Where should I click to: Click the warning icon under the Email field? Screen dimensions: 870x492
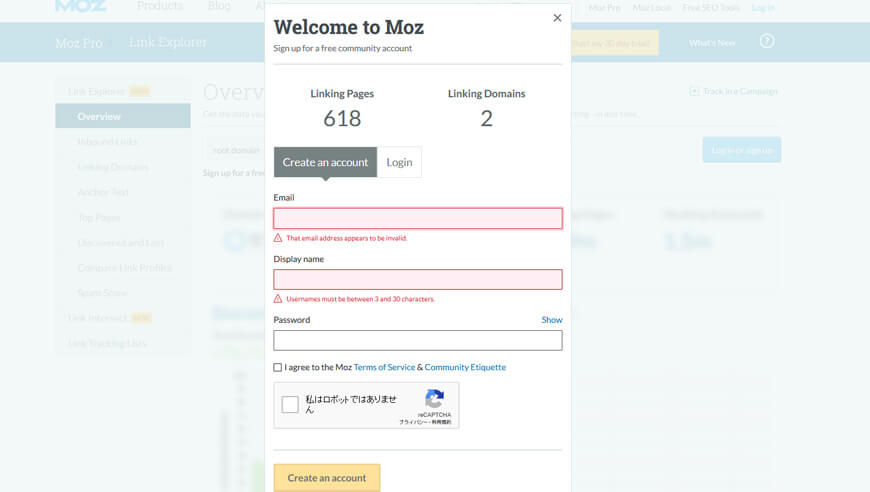coord(278,238)
